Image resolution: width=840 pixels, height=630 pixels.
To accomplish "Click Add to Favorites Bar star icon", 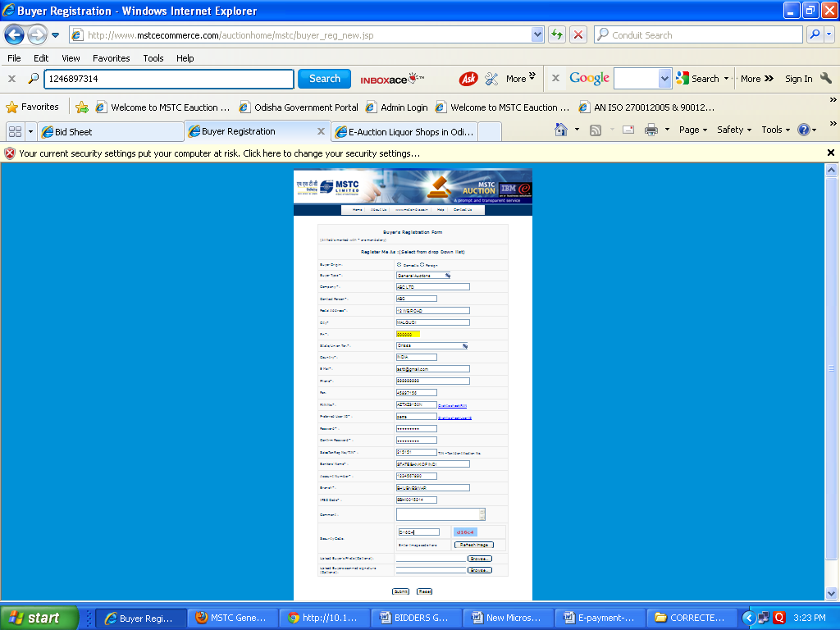I will point(81,107).
